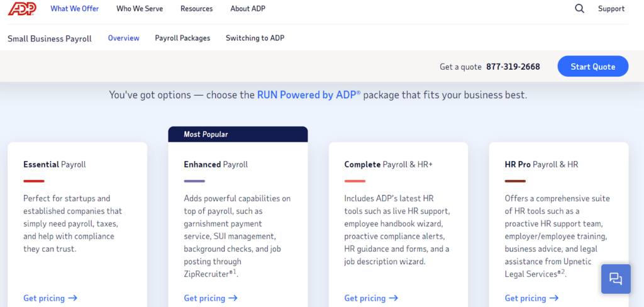Select the Overview tab
Viewport: 644px width, 307px height.
tap(124, 38)
